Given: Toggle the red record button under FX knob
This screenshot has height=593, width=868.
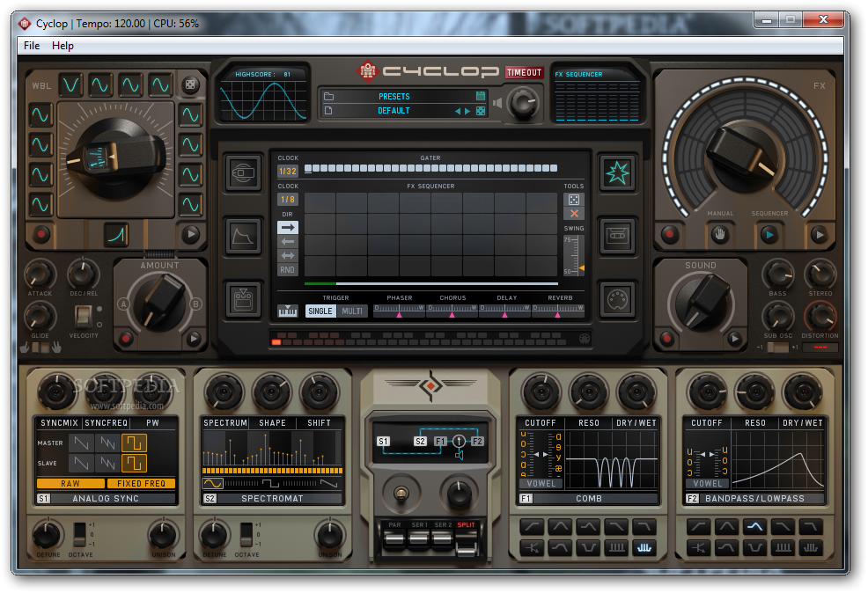Looking at the screenshot, I should (671, 234).
